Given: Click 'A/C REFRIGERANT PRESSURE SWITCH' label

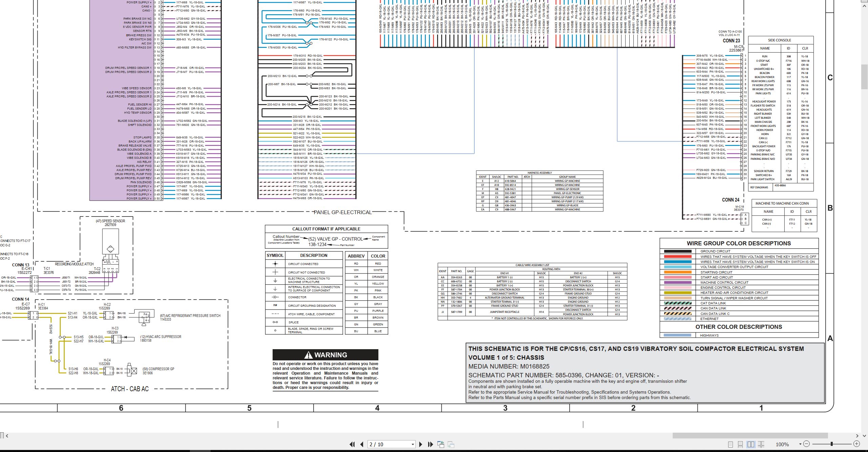Looking at the screenshot, I should pos(193,316).
